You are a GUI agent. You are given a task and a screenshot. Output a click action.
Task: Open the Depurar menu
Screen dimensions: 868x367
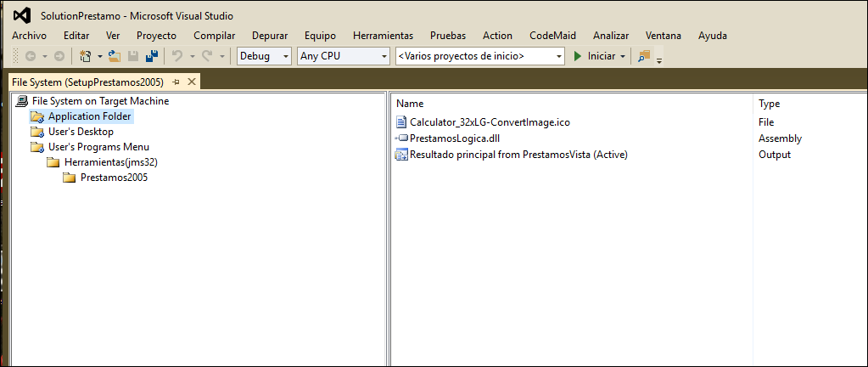[270, 36]
